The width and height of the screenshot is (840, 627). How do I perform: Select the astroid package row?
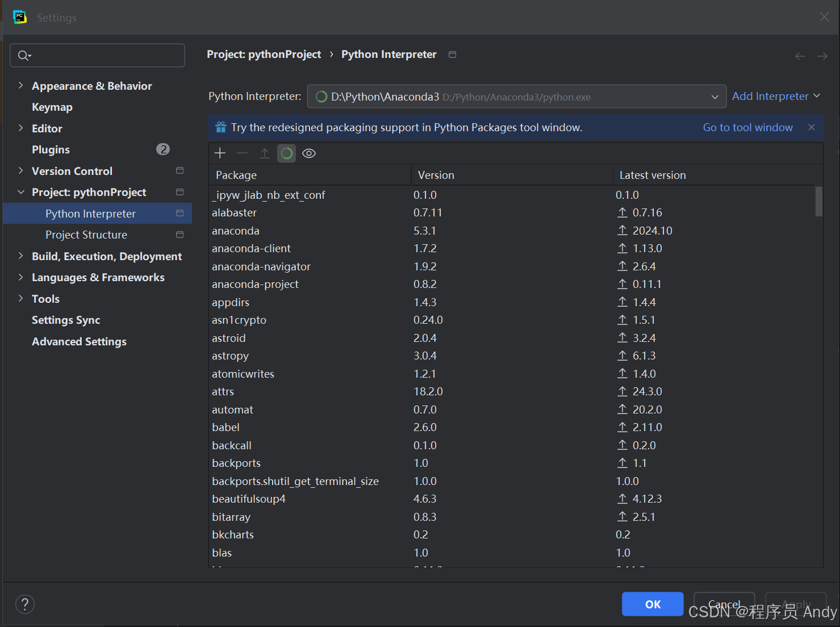pyautogui.click(x=512, y=338)
